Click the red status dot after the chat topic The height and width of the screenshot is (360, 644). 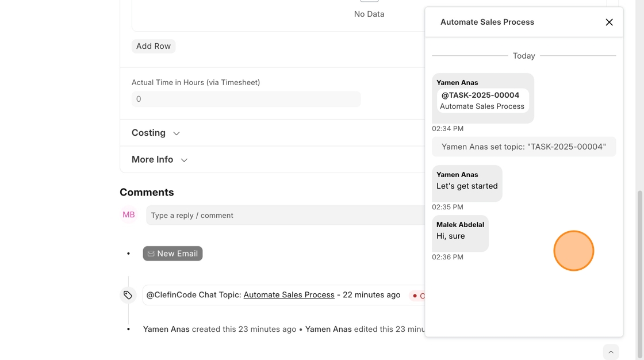[x=415, y=296]
